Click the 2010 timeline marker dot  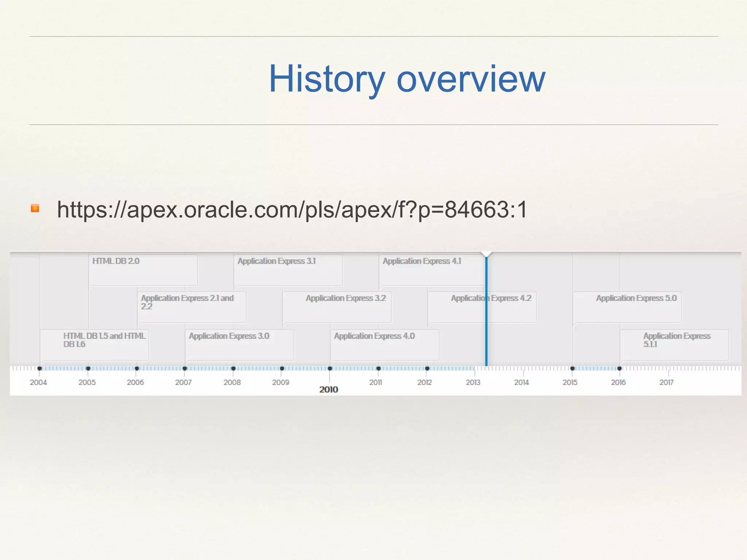click(x=330, y=369)
